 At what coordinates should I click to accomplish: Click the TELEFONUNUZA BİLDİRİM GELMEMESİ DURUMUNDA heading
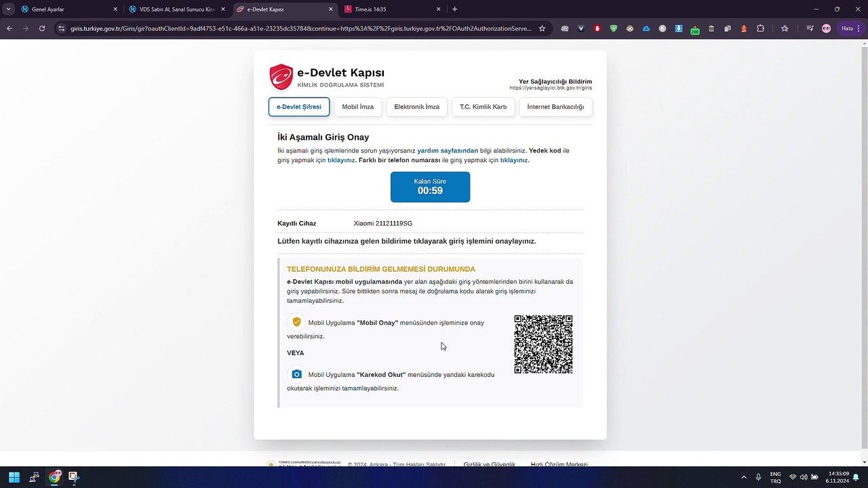pyautogui.click(x=381, y=269)
